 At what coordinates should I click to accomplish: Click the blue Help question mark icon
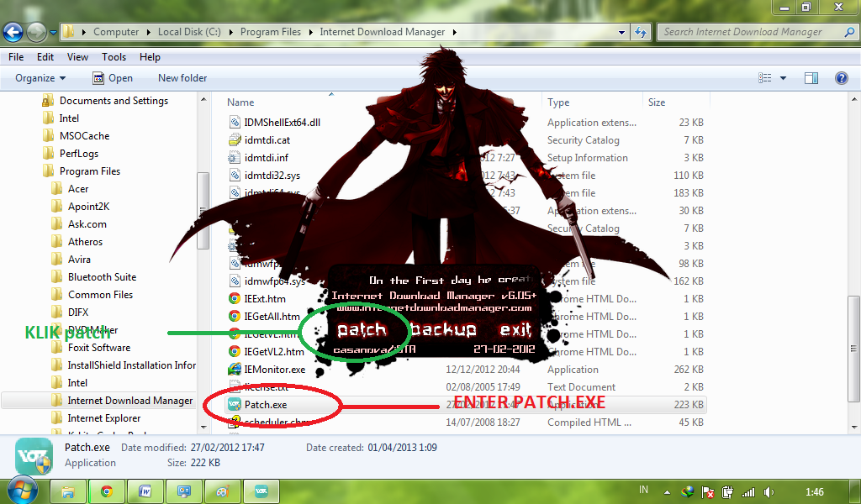click(x=841, y=78)
